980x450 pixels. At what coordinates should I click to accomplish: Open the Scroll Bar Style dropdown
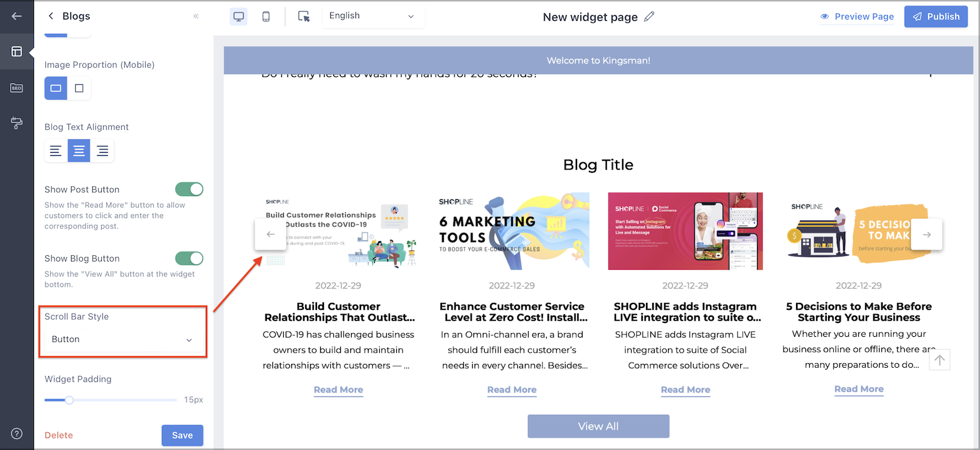tap(123, 339)
